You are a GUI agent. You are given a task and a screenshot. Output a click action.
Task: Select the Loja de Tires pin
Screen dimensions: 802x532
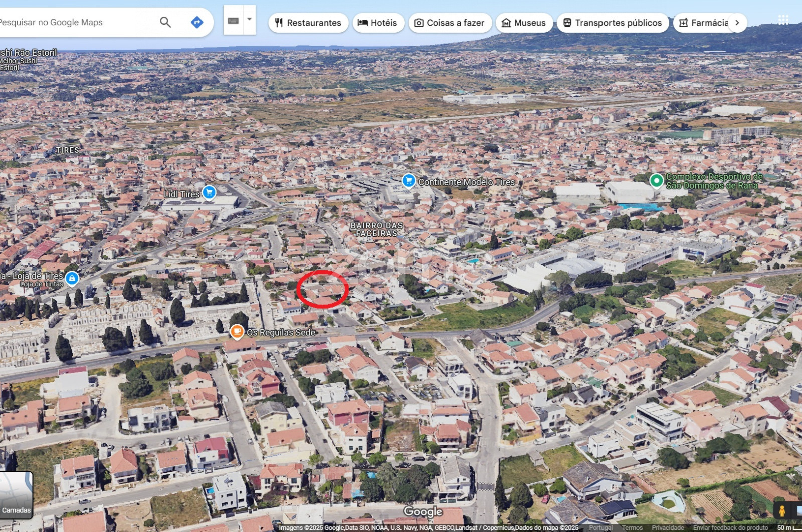click(72, 278)
